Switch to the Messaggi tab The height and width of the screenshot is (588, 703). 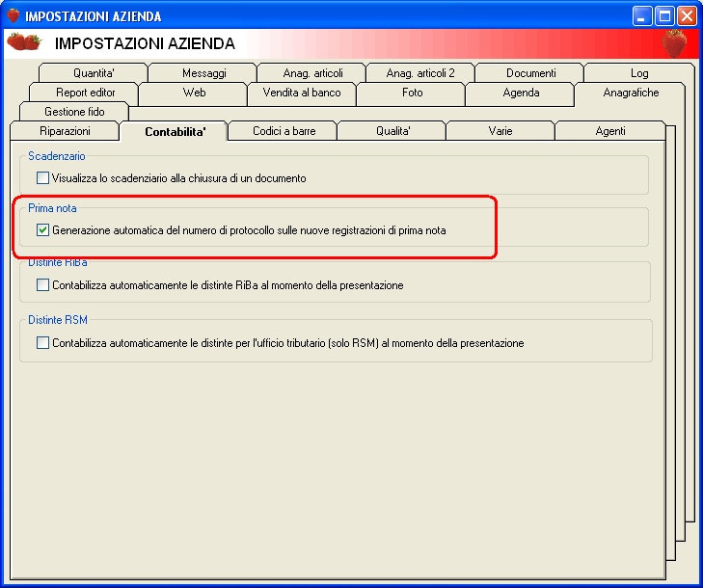[x=203, y=72]
